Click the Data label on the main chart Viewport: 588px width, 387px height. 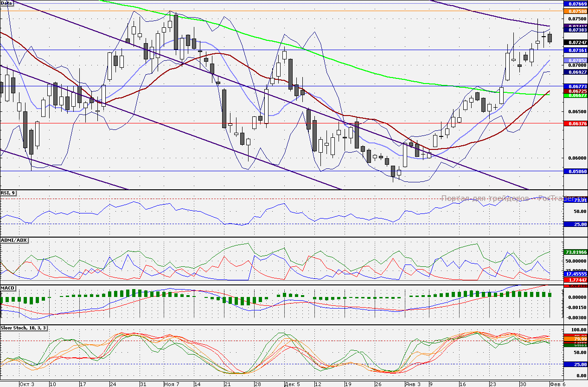(6, 3)
